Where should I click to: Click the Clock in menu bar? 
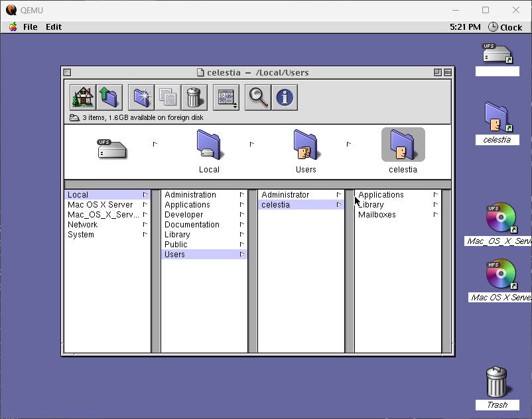pos(505,27)
